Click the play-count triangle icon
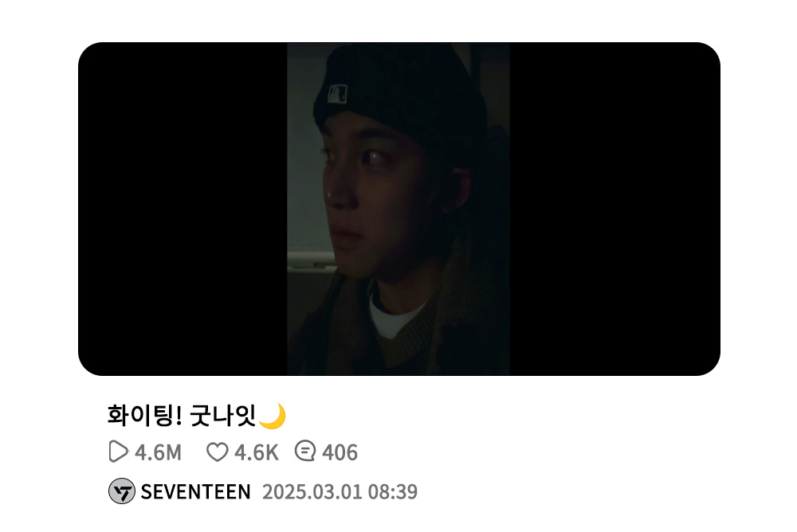 pos(118,452)
